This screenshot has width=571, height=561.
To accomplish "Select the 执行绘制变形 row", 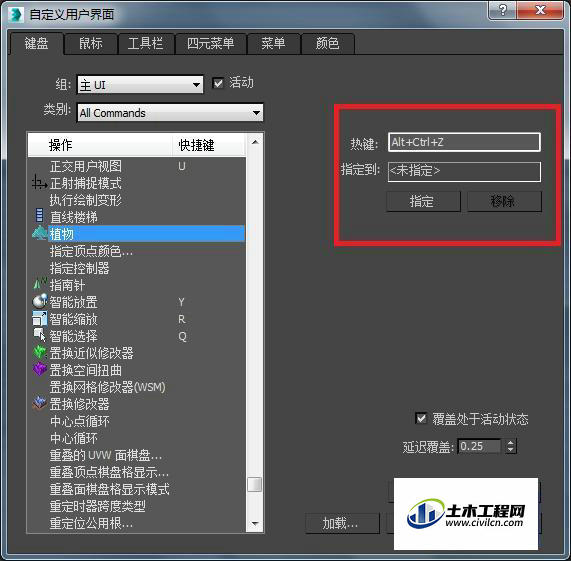I will click(136, 200).
